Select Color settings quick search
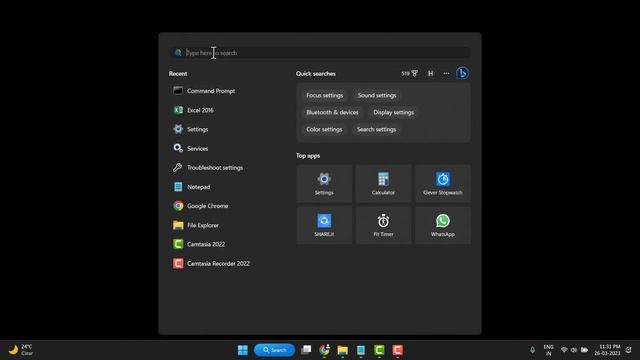640x360 pixels. pyautogui.click(x=324, y=129)
